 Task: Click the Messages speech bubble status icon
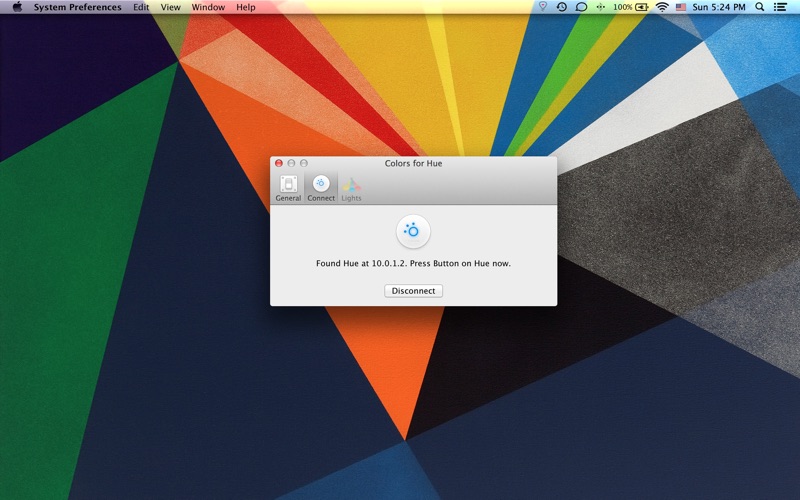581,7
